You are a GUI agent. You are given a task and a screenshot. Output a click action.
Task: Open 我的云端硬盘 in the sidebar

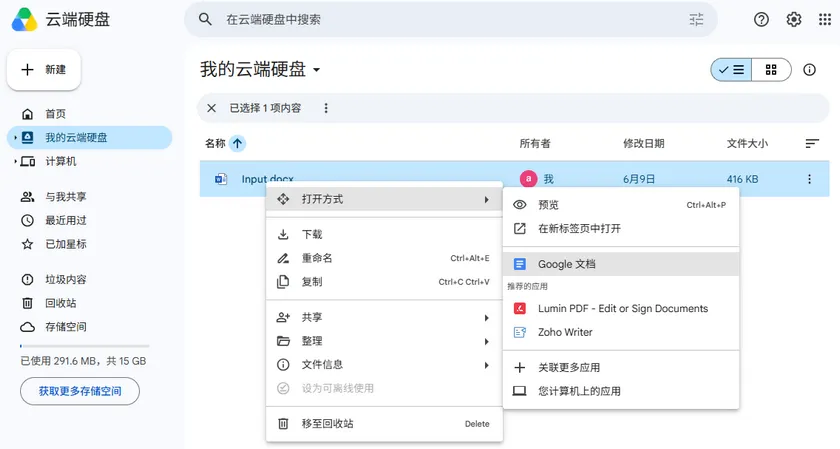pos(89,138)
